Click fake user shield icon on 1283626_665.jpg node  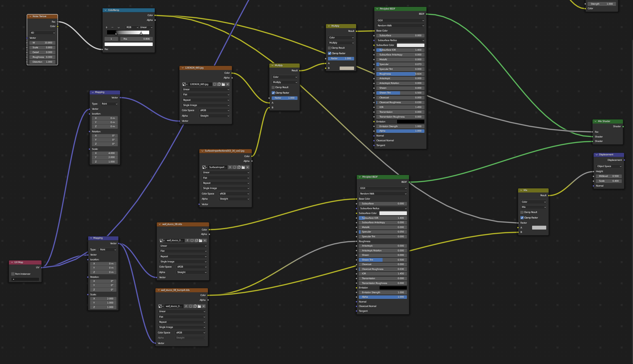coord(215,84)
